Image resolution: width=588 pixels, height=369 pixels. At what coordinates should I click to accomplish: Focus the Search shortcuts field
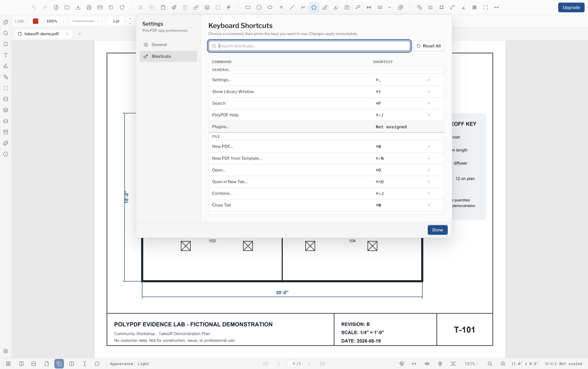[309, 46]
